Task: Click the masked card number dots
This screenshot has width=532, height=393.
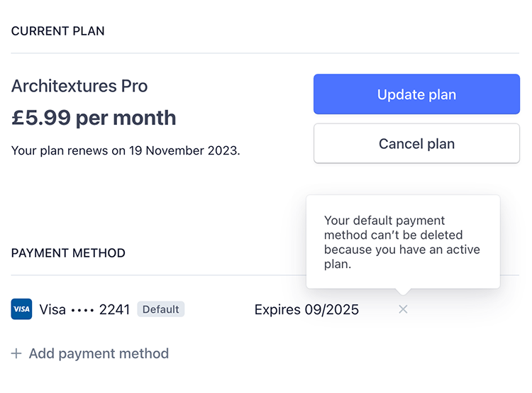Action: click(82, 310)
